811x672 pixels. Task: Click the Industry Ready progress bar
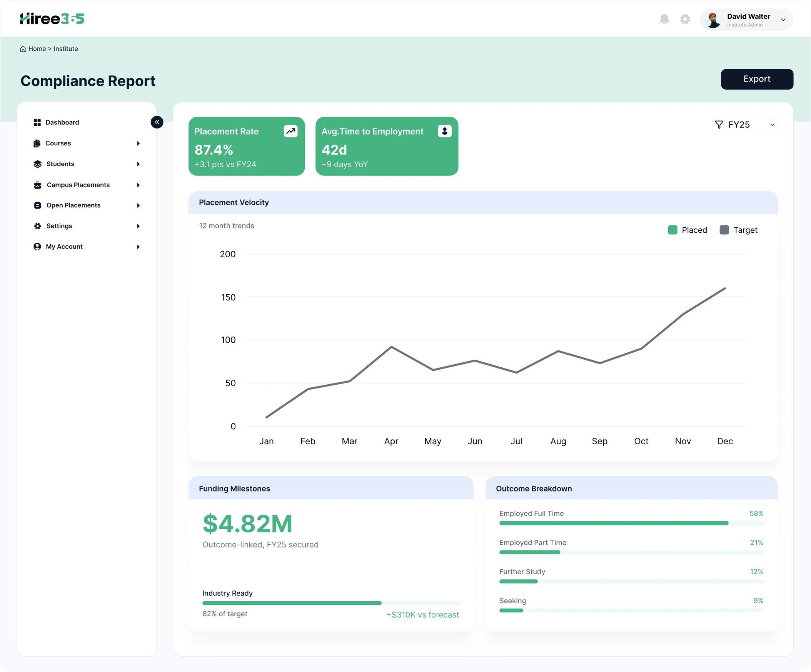tap(331, 603)
